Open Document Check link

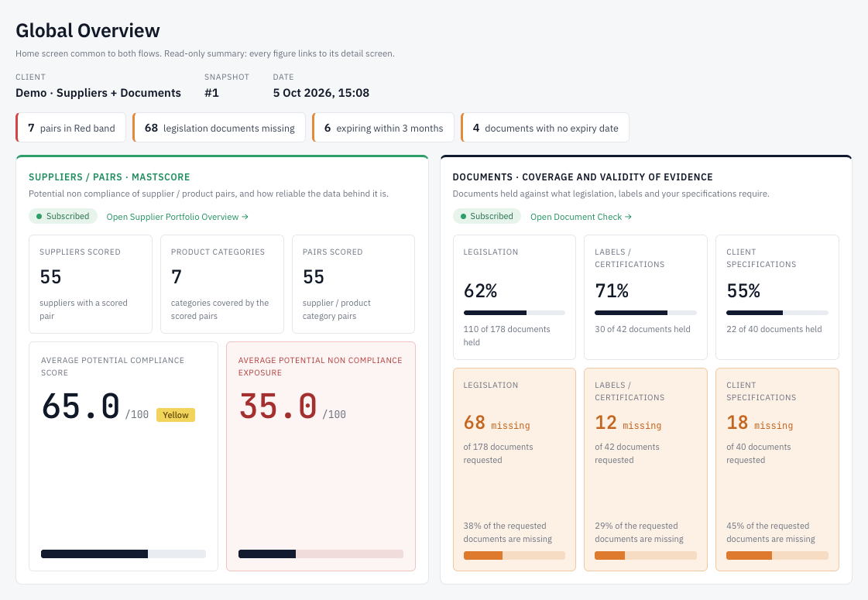(x=581, y=217)
